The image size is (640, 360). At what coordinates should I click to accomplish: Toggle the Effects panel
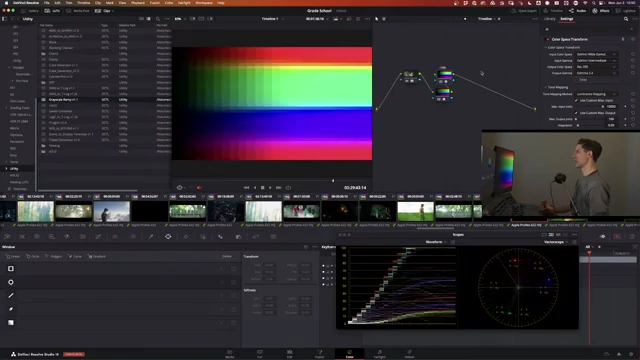click(602, 11)
